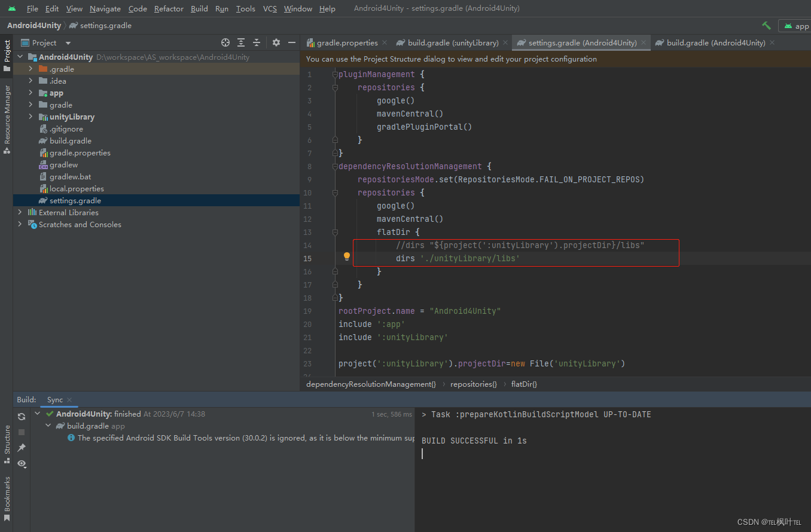Image resolution: width=811 pixels, height=532 pixels.
Task: Select the SDK Build Tools version warning message
Action: (x=241, y=438)
